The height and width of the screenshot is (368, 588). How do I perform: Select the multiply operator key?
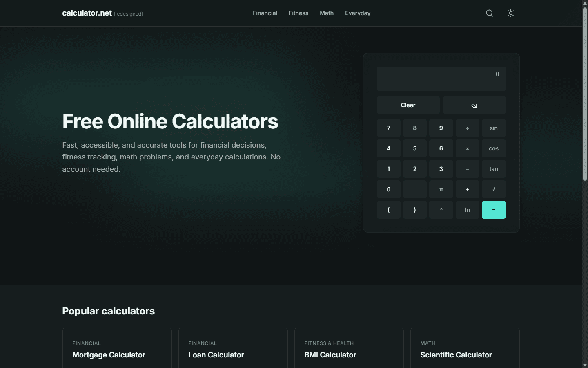coord(468,148)
